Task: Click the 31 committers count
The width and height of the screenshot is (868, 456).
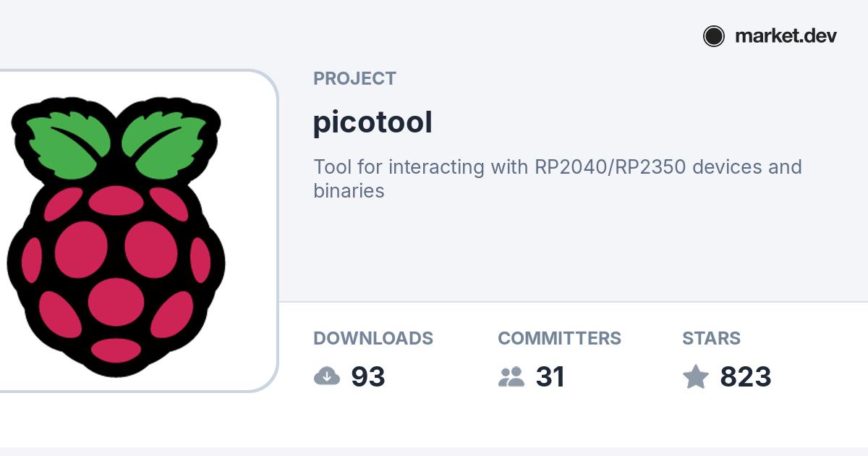Action: pyautogui.click(x=550, y=377)
